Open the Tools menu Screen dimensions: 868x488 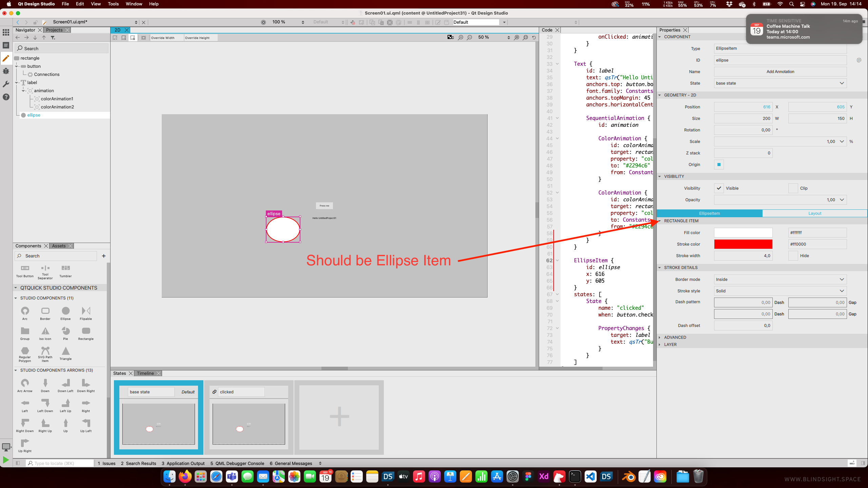(x=113, y=4)
